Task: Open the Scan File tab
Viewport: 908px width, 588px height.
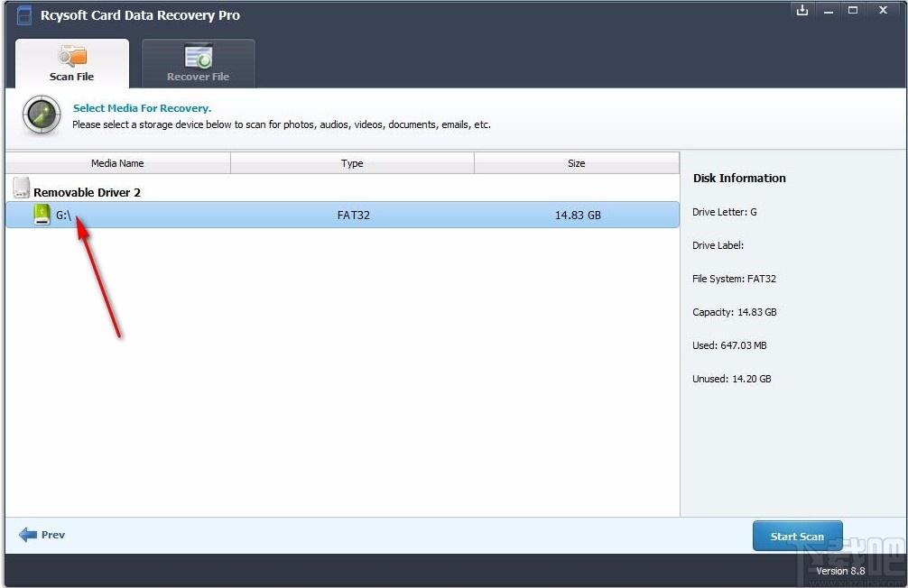Action: 72,64
